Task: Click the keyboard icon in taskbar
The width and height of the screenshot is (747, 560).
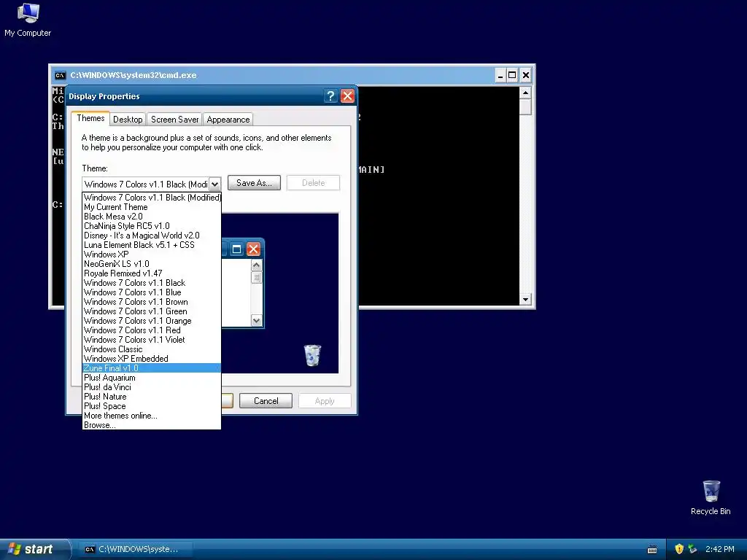Action: click(652, 550)
